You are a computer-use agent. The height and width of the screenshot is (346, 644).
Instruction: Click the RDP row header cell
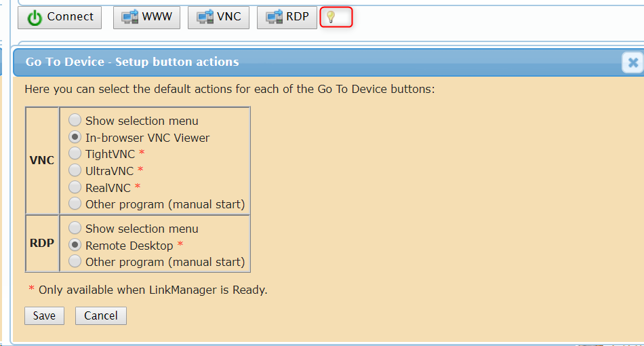[x=42, y=244]
